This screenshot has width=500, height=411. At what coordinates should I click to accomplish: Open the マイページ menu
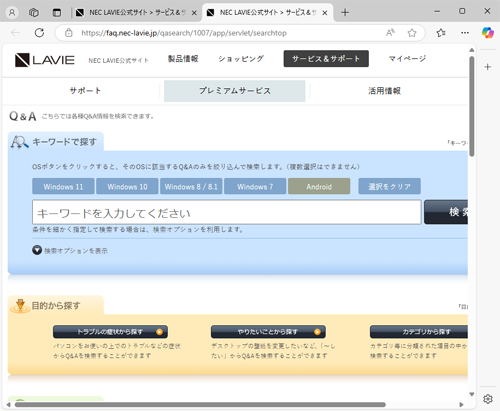point(407,59)
